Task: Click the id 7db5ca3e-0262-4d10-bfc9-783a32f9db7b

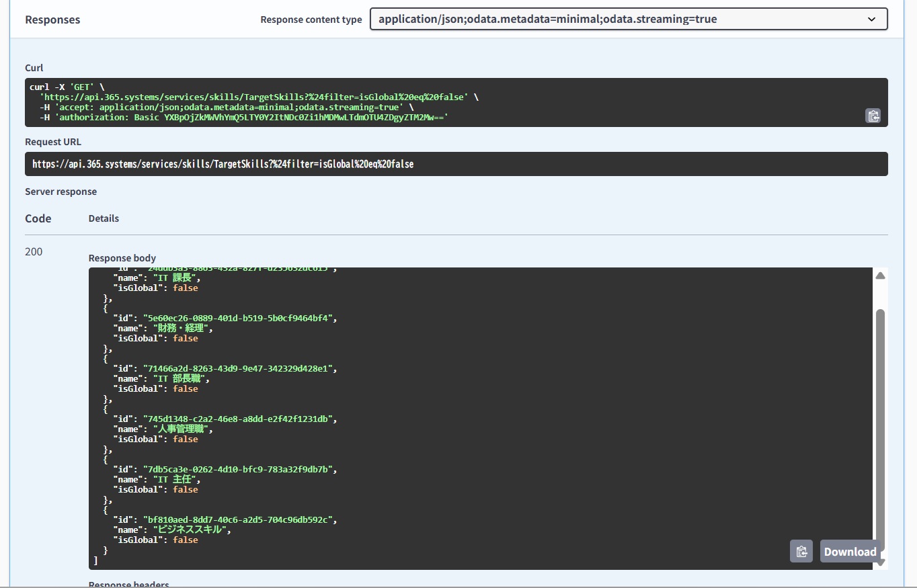Action: [238, 469]
